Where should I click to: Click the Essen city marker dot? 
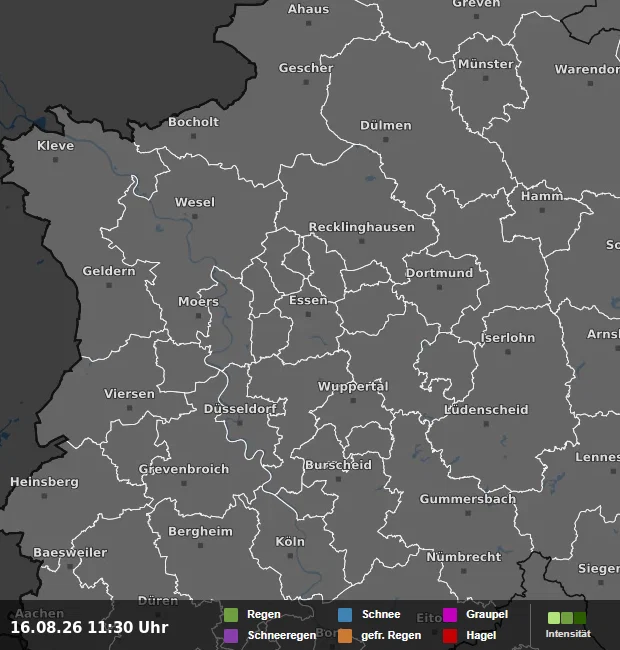[308, 315]
